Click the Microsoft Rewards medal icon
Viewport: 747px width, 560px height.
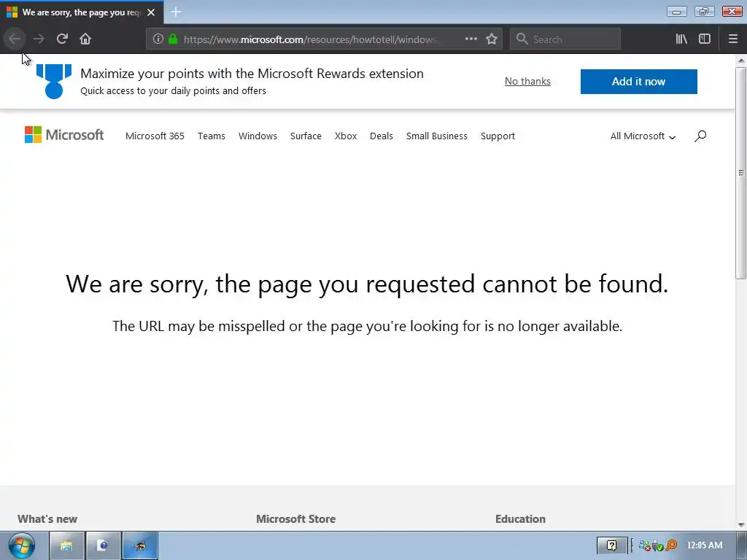54,82
